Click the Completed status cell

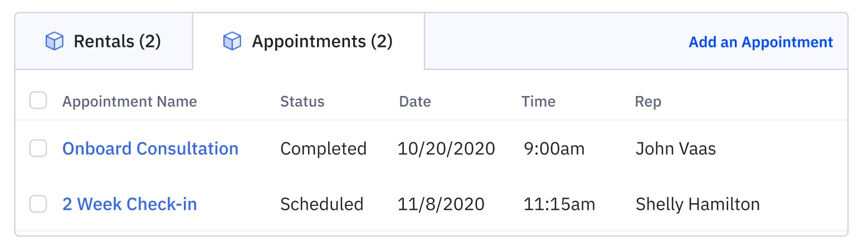tap(323, 149)
